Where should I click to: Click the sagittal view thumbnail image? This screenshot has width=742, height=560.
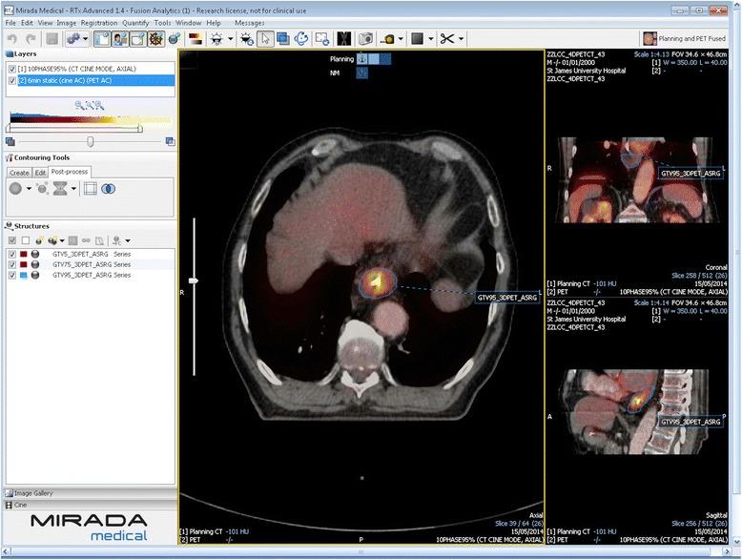pyautogui.click(x=637, y=412)
